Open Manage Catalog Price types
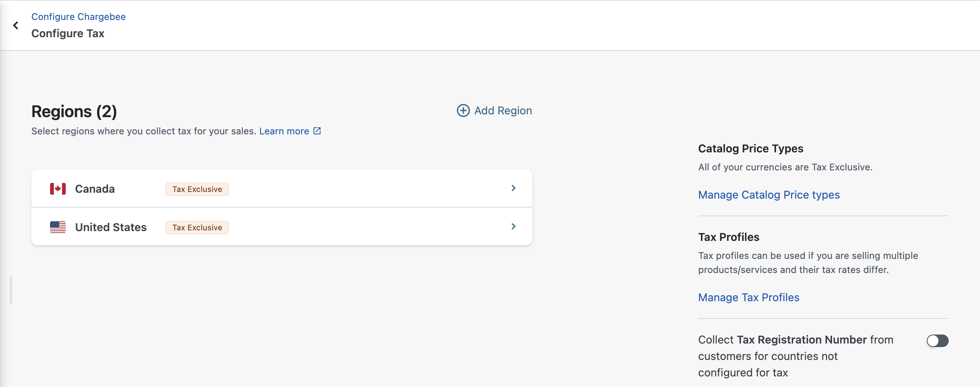The image size is (980, 387). (x=769, y=195)
